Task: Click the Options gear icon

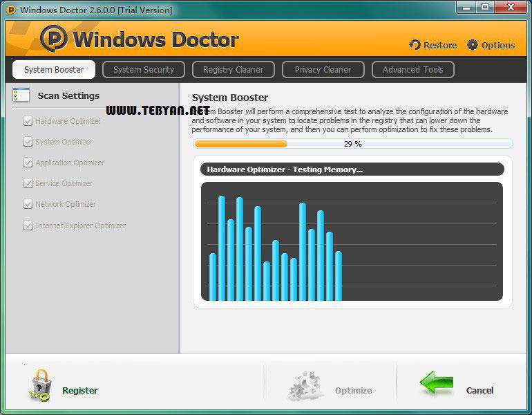Action: click(x=472, y=45)
